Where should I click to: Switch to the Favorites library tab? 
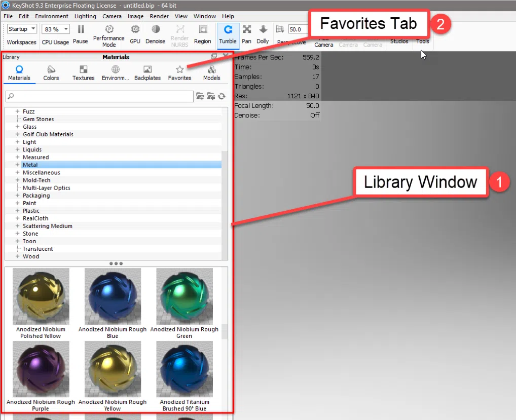tap(179, 73)
